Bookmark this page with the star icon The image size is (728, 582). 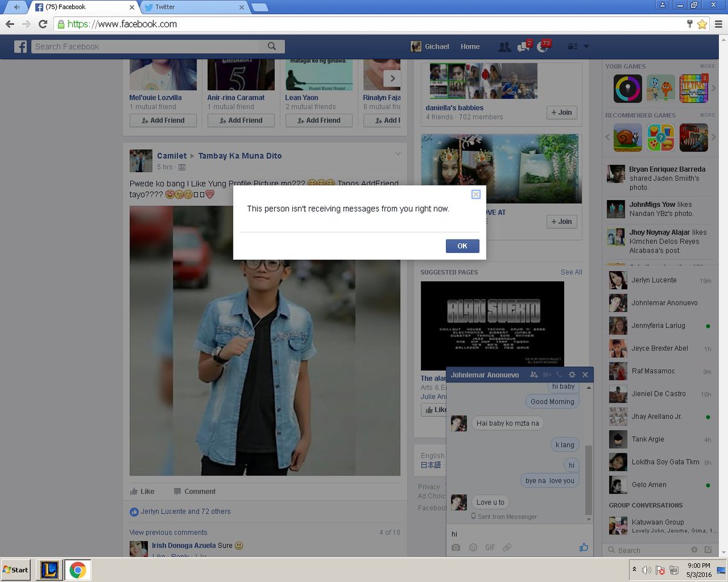(702, 24)
